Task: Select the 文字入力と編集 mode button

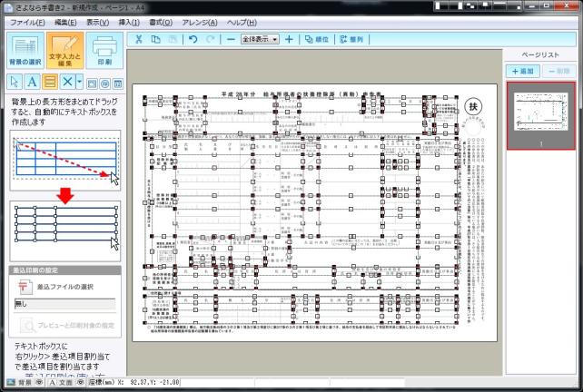Action: point(64,51)
